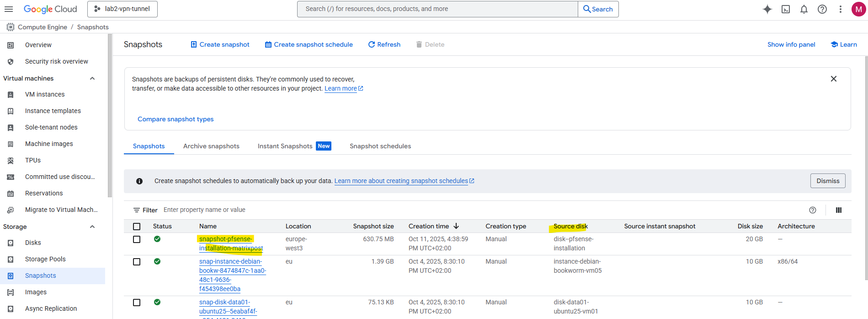The image size is (868, 319).
Task: Switch to Snapshot schedules tab
Action: (x=380, y=146)
